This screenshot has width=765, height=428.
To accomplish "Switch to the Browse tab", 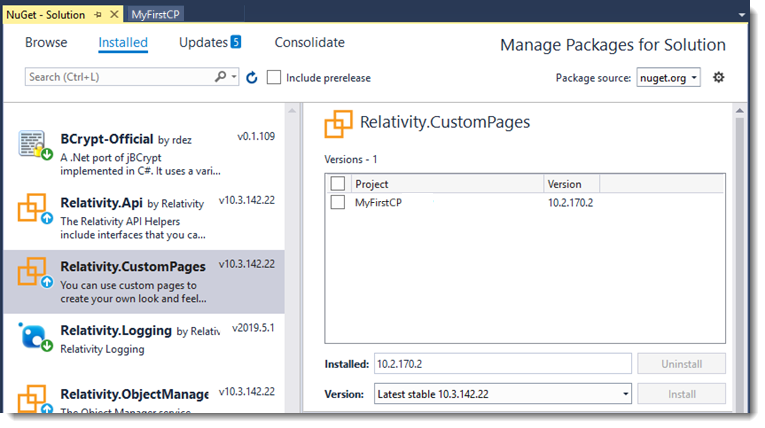I will (46, 42).
